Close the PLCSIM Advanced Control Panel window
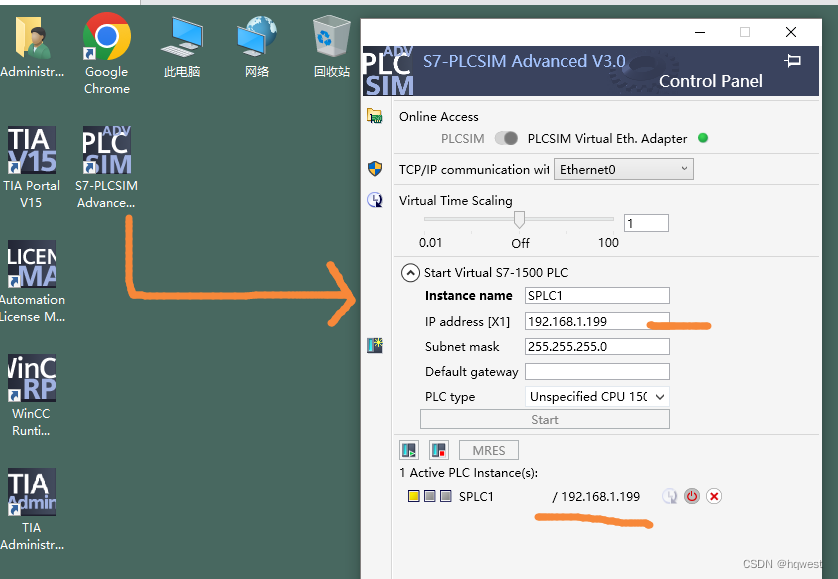Screen dimensions: 838x579 pyautogui.click(x=791, y=32)
